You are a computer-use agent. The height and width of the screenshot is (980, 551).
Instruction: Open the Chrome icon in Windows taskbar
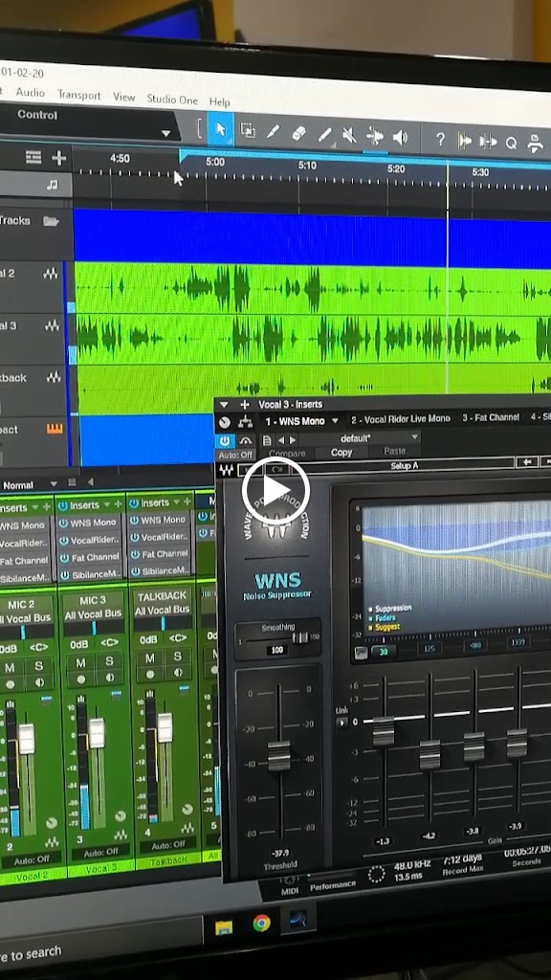[262, 923]
